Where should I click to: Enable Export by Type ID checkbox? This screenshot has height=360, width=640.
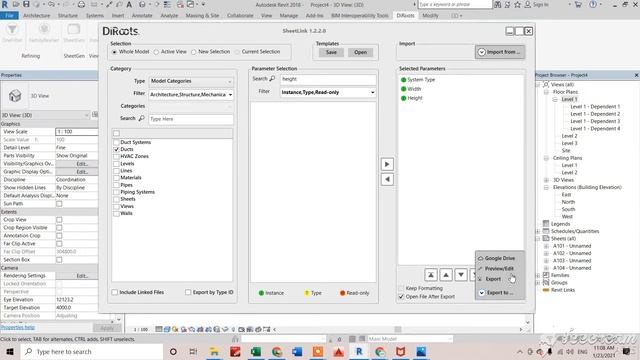(x=188, y=292)
